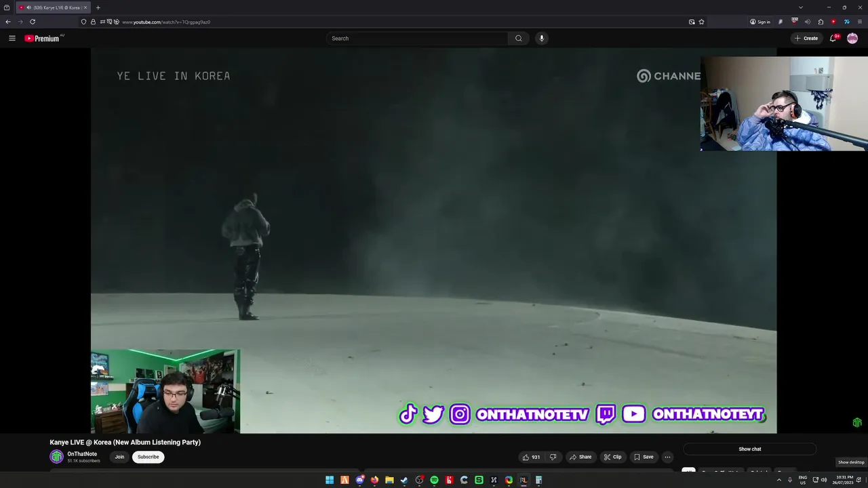Close the Kanye LIVE tab
The image size is (868, 488).
(x=85, y=7)
